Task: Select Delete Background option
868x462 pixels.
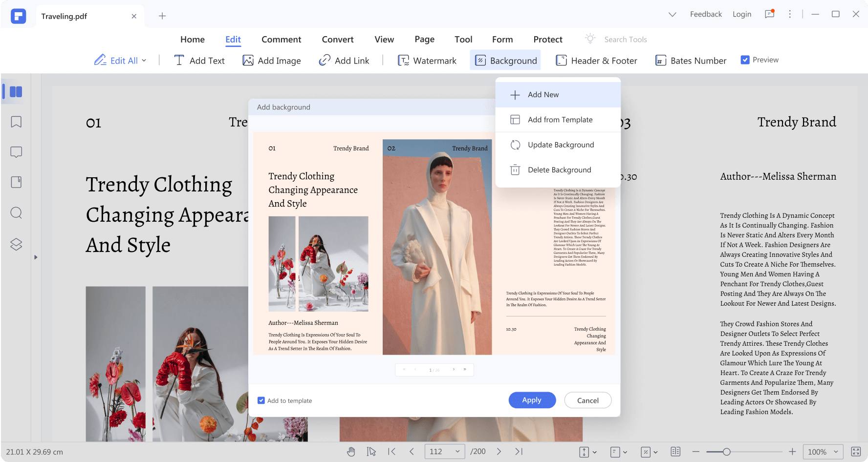Action: (558, 170)
